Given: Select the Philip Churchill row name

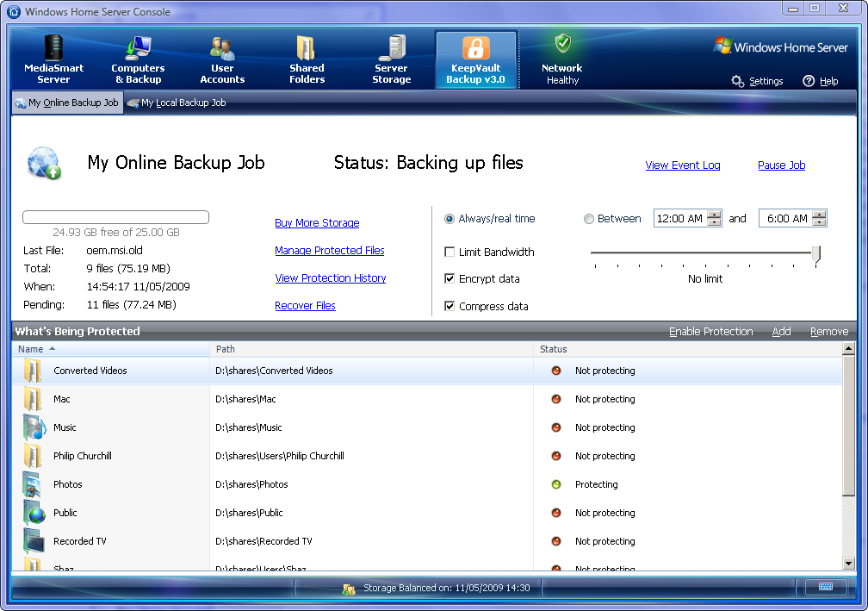Looking at the screenshot, I should tap(83, 456).
